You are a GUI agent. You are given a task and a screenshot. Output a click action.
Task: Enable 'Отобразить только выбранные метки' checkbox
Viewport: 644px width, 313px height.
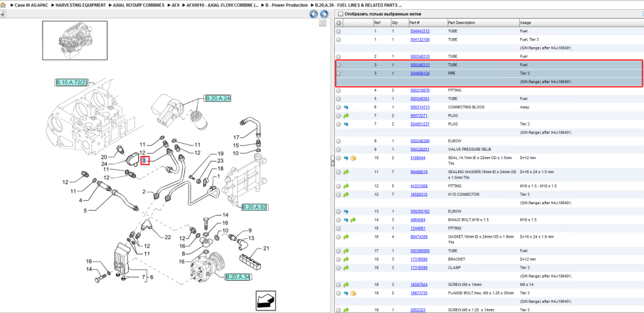point(340,14)
